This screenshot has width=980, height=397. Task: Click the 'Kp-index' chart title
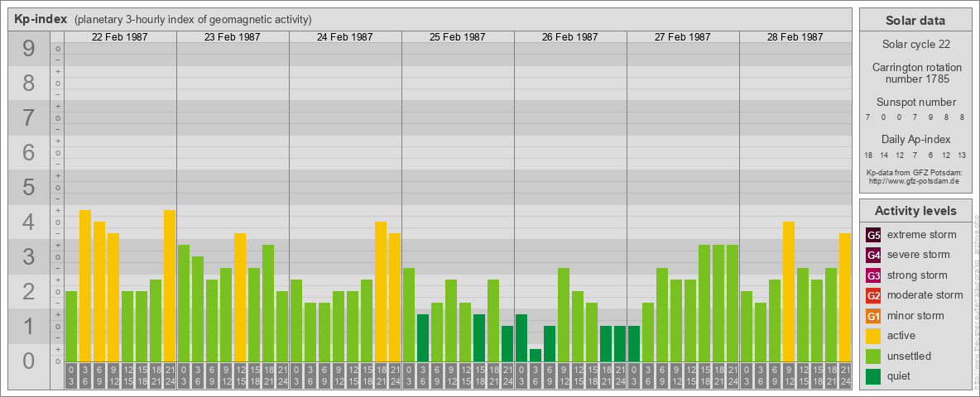tap(41, 19)
